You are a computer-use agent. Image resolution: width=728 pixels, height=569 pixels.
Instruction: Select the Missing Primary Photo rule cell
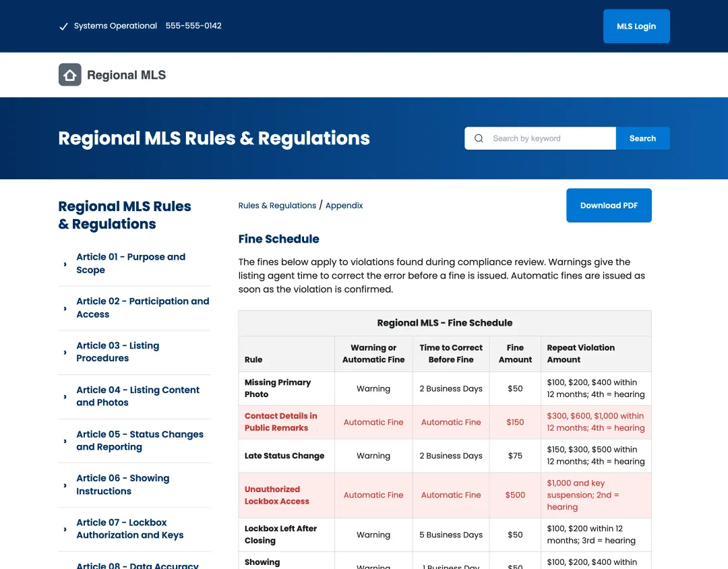click(x=286, y=388)
